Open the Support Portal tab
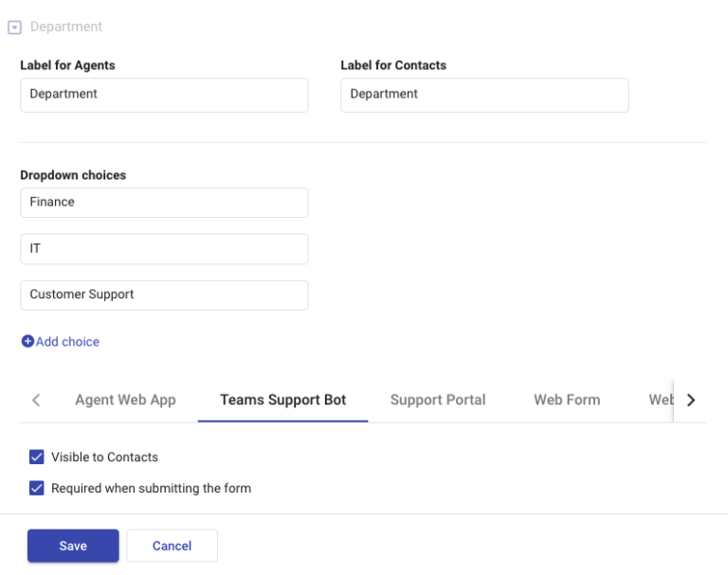Image resolution: width=728 pixels, height=575 pixels. tap(438, 400)
